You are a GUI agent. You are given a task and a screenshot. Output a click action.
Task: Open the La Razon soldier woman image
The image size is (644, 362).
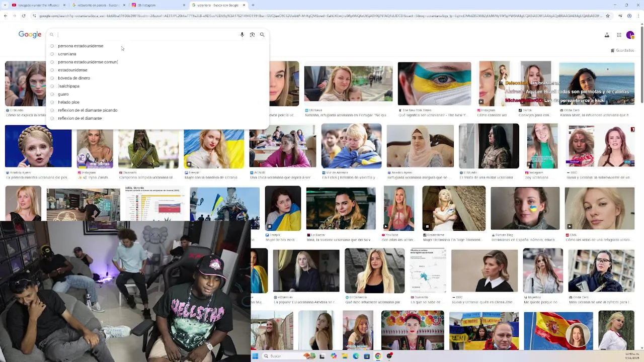tap(341, 209)
